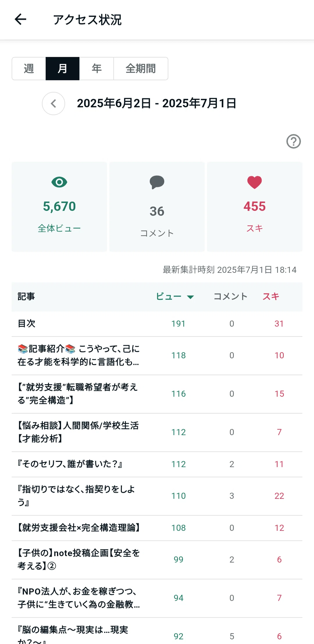Open the help question mark icon

coord(293,141)
